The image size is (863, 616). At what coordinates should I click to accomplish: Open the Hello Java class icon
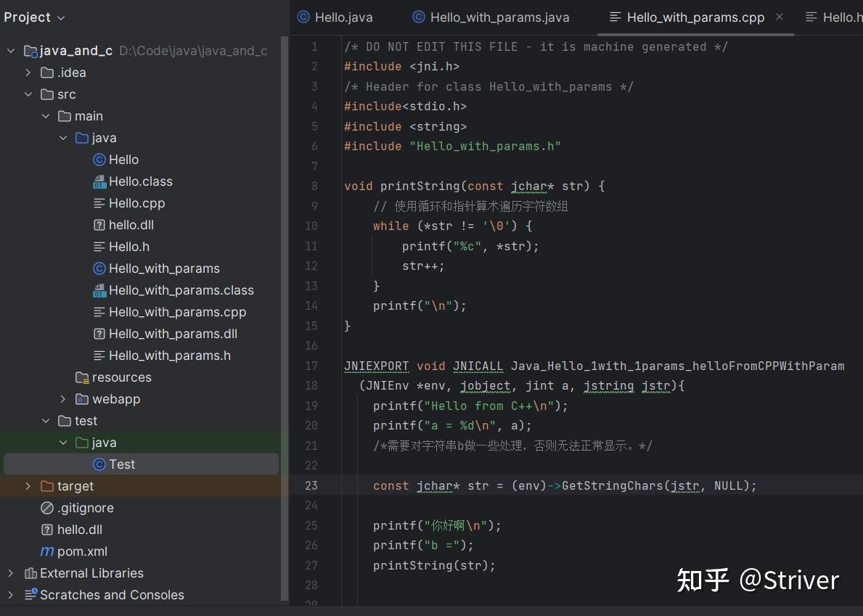tap(99, 160)
